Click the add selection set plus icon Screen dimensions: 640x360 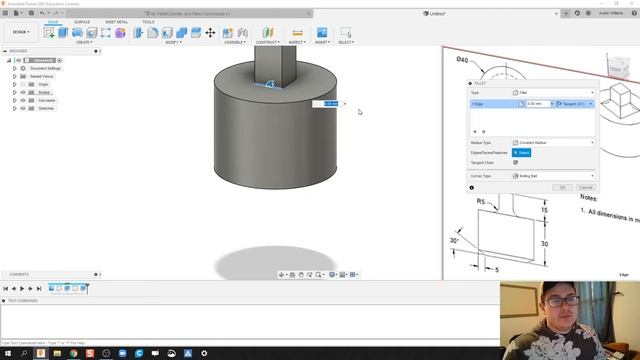coord(475,131)
